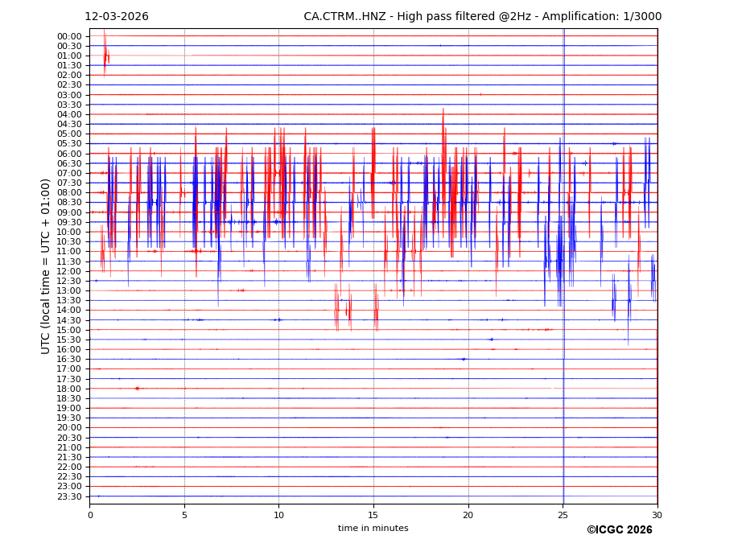The height and width of the screenshot is (560, 746).
Task: Select the 23:30 time row label
Action: click(69, 496)
